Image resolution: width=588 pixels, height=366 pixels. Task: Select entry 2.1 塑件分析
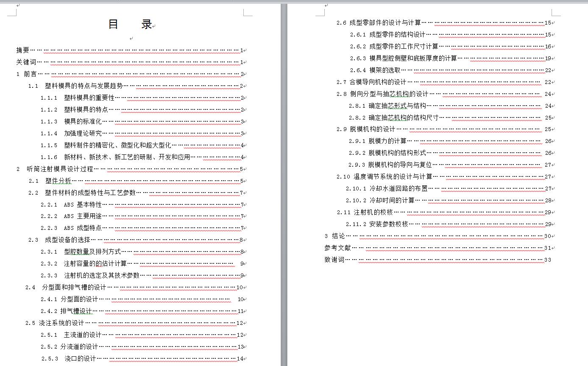pos(136,181)
